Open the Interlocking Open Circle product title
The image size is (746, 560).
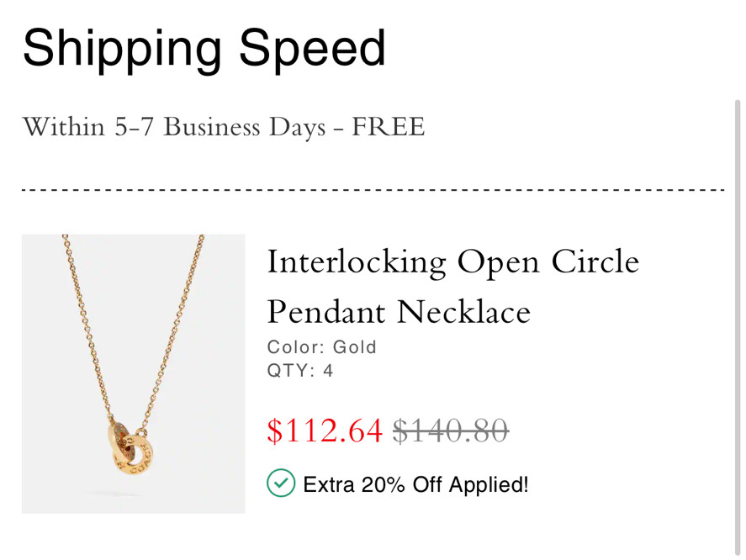pyautogui.click(x=452, y=262)
